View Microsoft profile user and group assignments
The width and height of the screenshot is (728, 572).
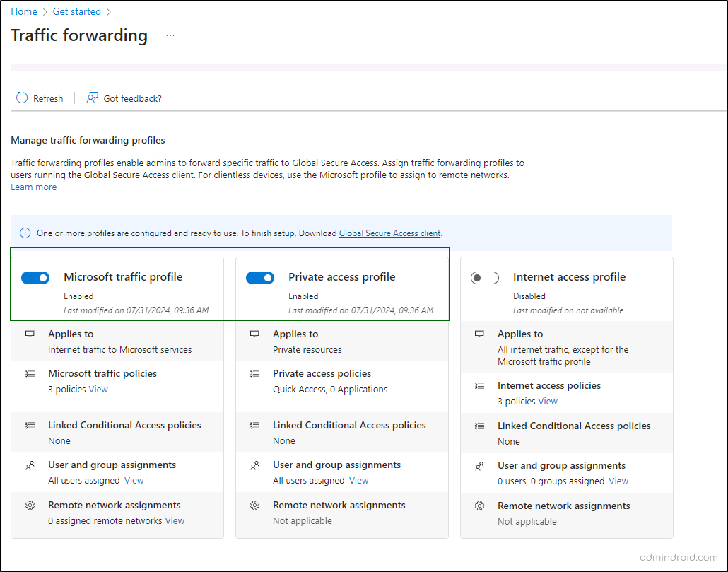134,481
